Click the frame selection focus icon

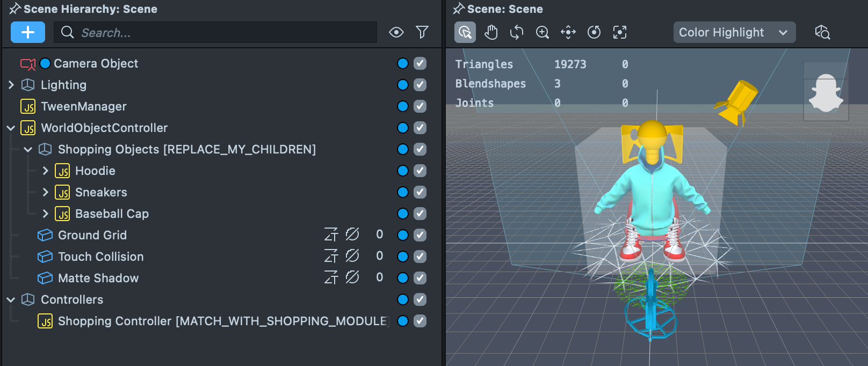tap(620, 32)
